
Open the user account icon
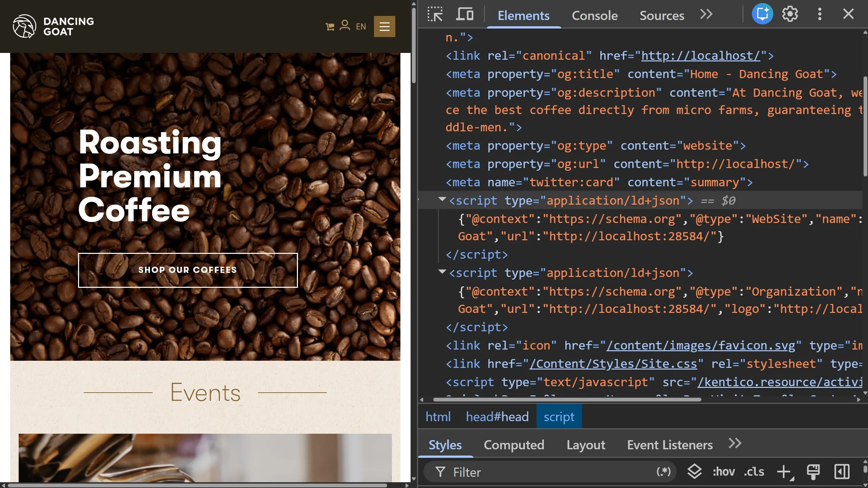click(345, 25)
